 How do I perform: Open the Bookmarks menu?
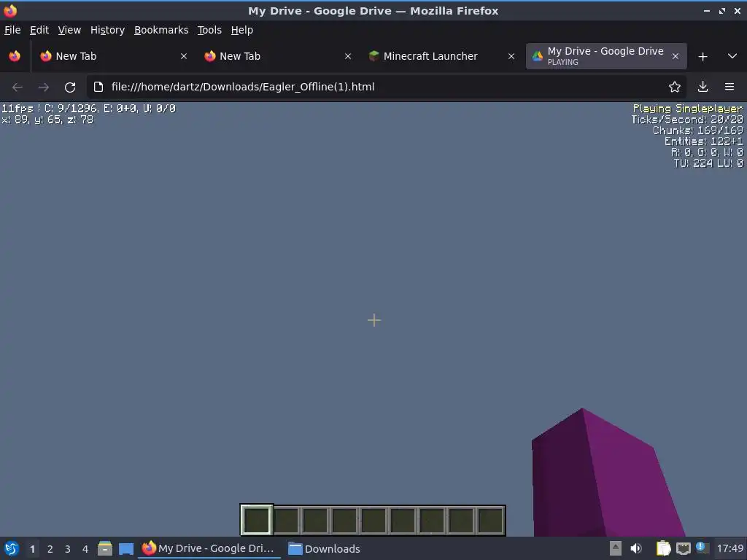tap(161, 30)
